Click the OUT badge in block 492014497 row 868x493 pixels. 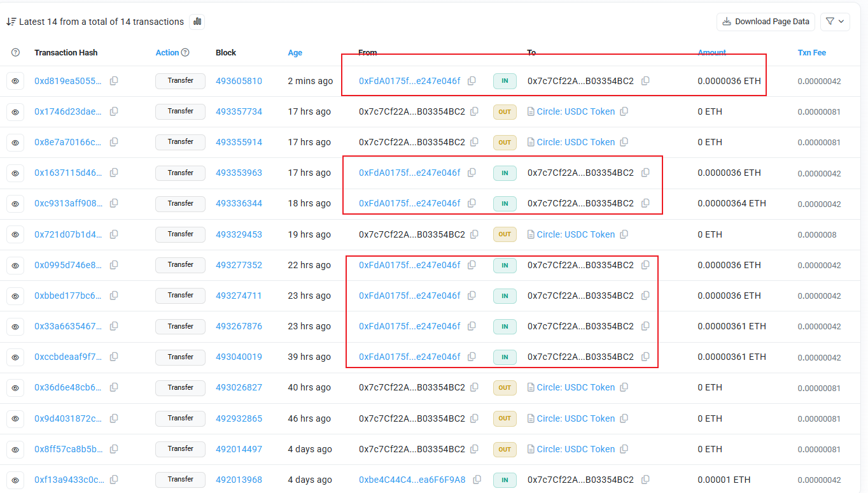tap(505, 449)
